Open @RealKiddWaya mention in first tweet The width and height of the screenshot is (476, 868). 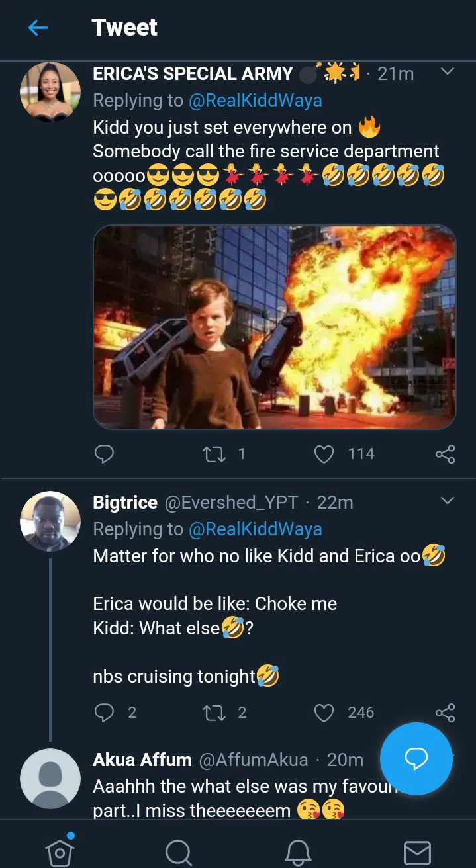[255, 101]
